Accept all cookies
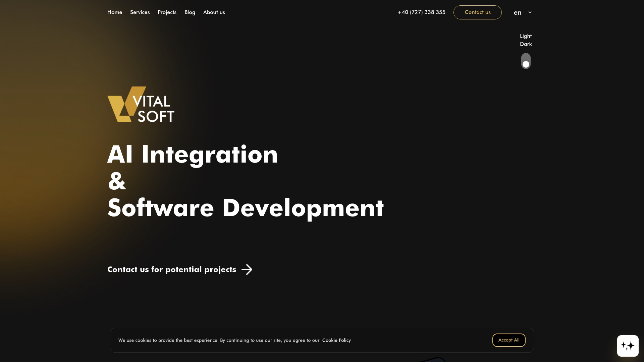The image size is (644, 362). (x=508, y=340)
